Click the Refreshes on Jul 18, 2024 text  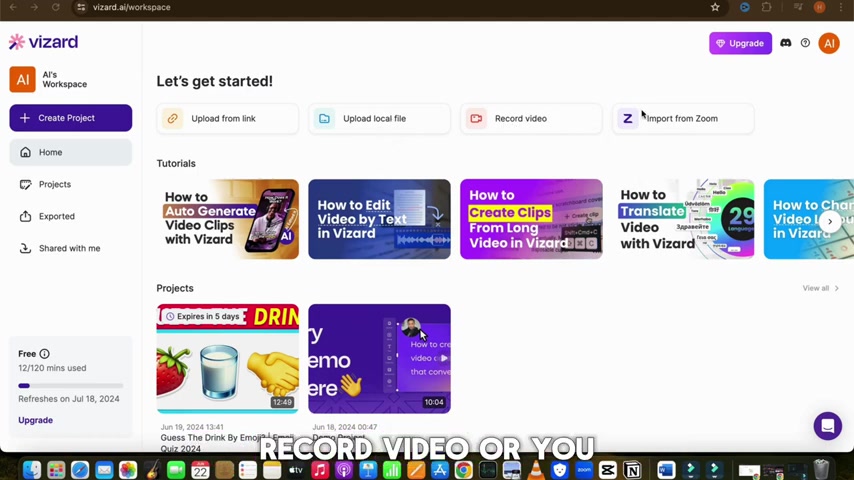[x=69, y=399]
